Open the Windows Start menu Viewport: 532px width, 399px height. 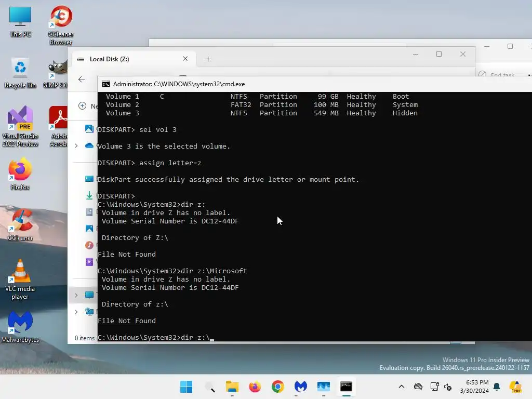[x=186, y=387]
